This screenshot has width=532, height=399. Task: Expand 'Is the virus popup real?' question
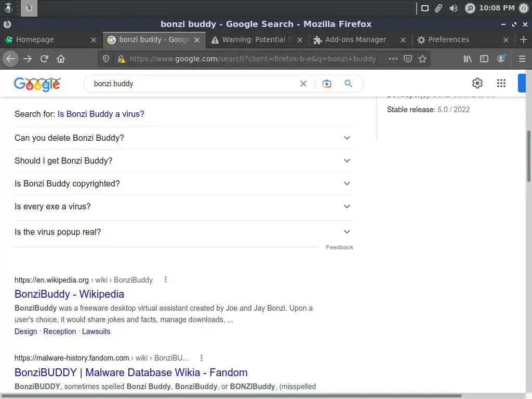pos(183,232)
